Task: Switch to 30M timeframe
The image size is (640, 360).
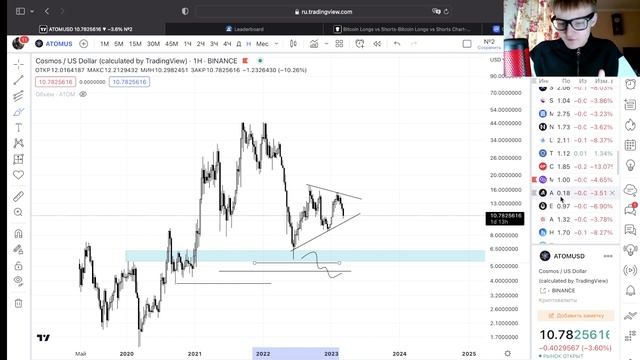Action: (x=153, y=44)
